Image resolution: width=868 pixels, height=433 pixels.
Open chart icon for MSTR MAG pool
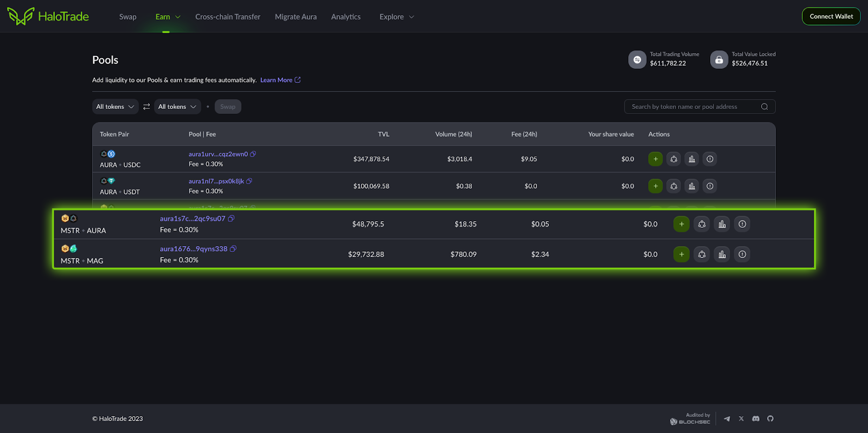pyautogui.click(x=722, y=254)
